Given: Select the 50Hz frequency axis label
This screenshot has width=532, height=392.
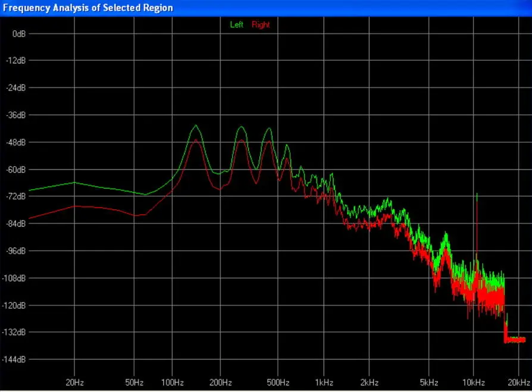Looking at the screenshot, I should [x=134, y=382].
